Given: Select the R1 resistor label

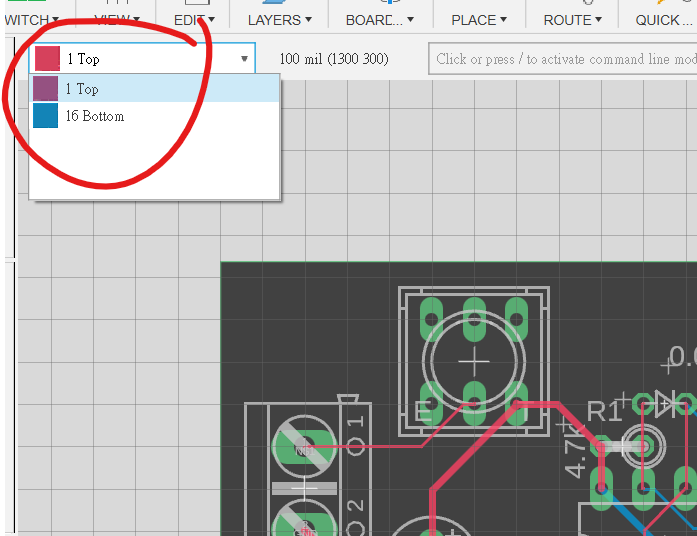Looking at the screenshot, I should [603, 411].
